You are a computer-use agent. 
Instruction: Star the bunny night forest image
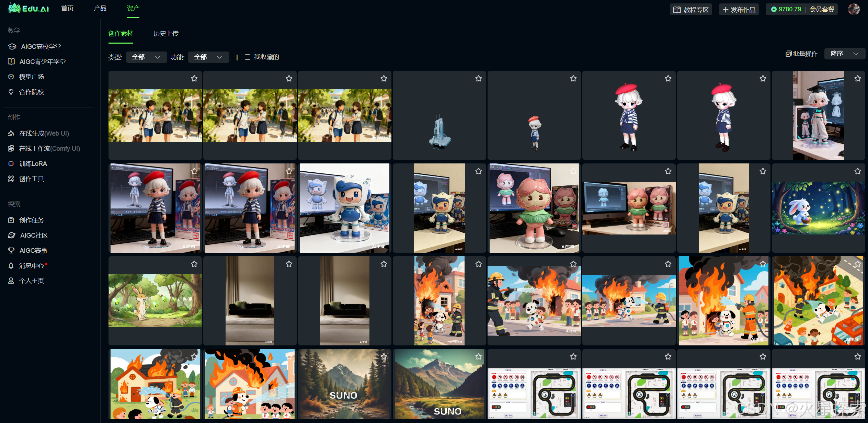(857, 171)
